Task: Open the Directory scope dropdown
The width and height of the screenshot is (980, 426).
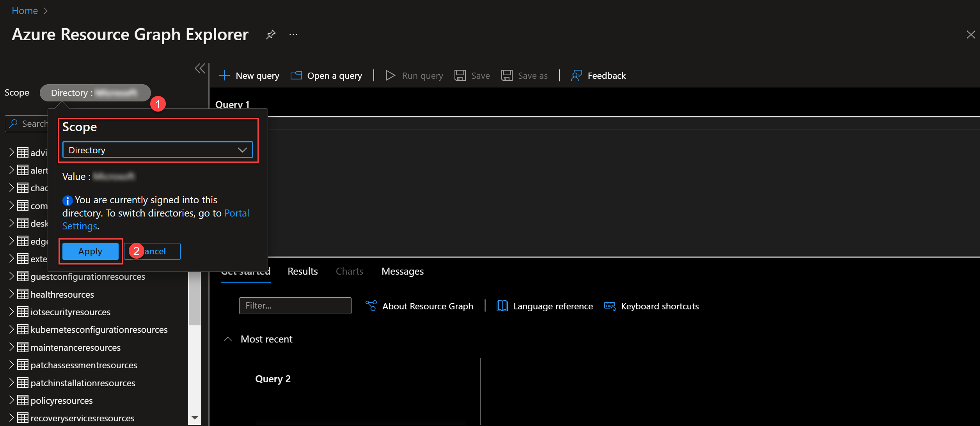Action: (x=158, y=150)
